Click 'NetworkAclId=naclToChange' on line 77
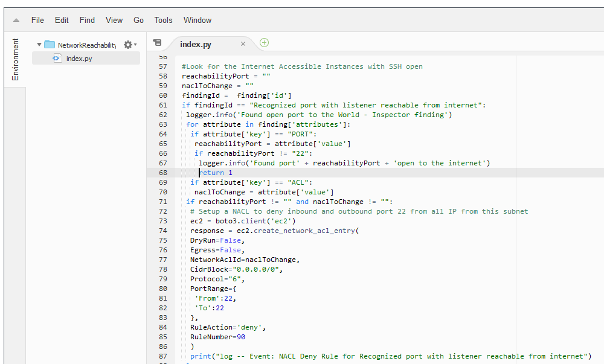Screen dimensions: 604x364 tap(243, 260)
